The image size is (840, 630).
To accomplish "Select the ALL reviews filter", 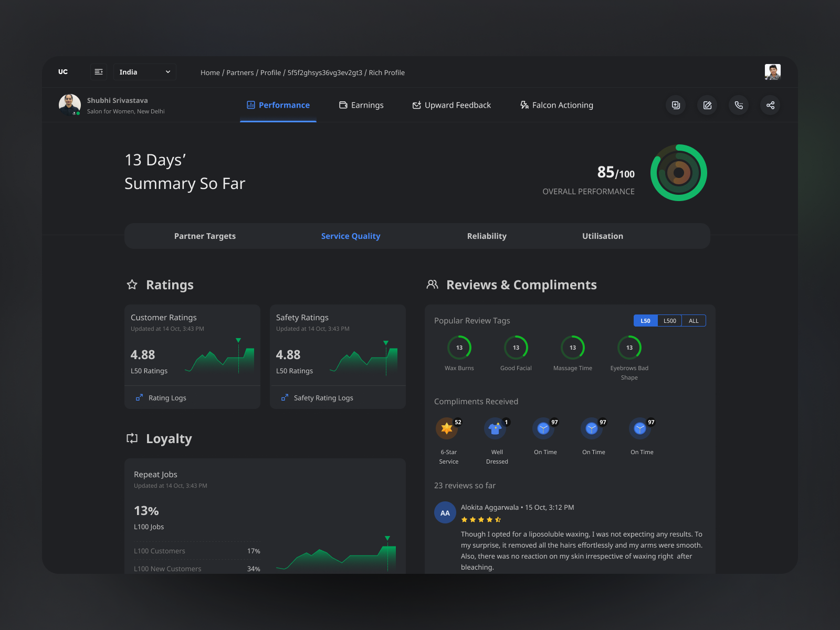I will tap(694, 320).
